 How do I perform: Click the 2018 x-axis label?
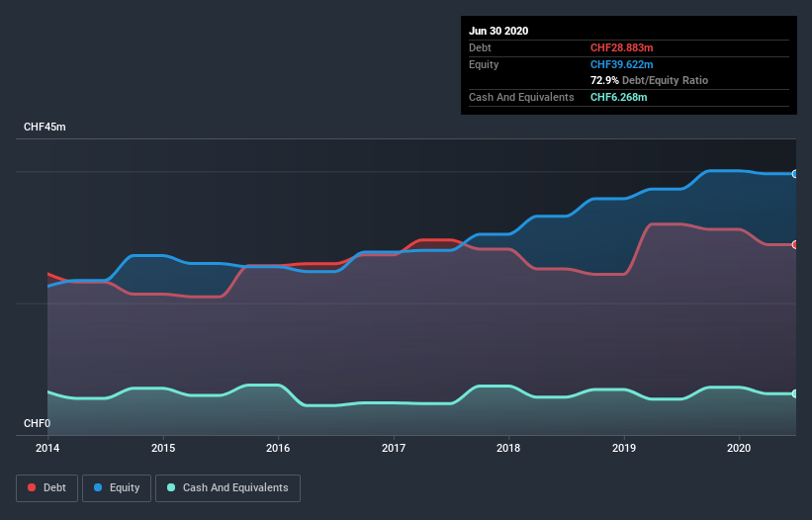coord(508,448)
